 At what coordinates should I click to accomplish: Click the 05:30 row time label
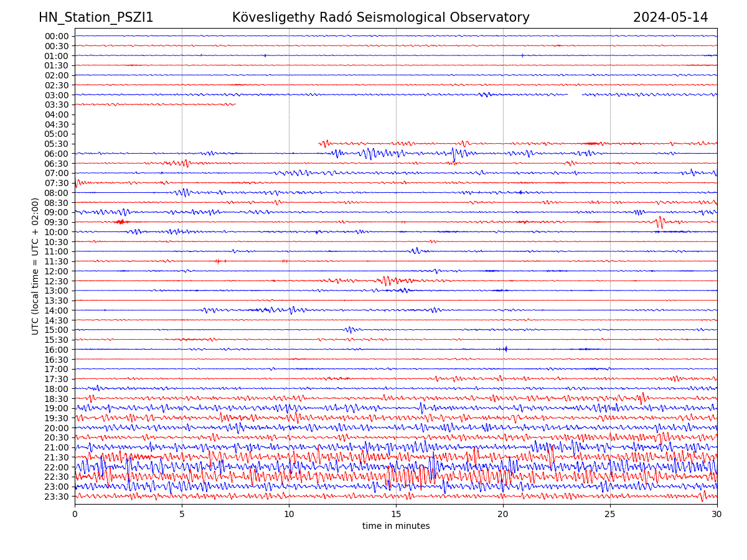click(56, 144)
